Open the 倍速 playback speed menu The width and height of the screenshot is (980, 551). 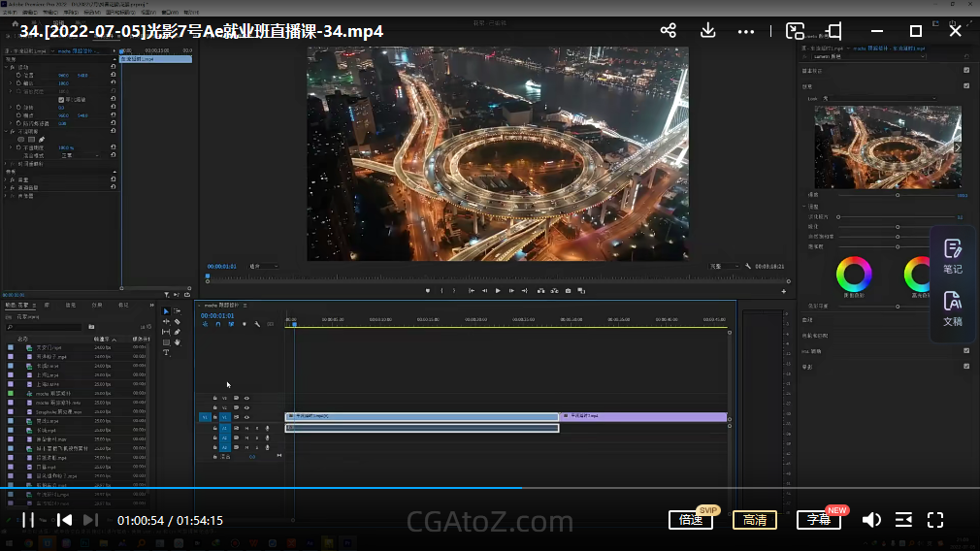click(691, 520)
